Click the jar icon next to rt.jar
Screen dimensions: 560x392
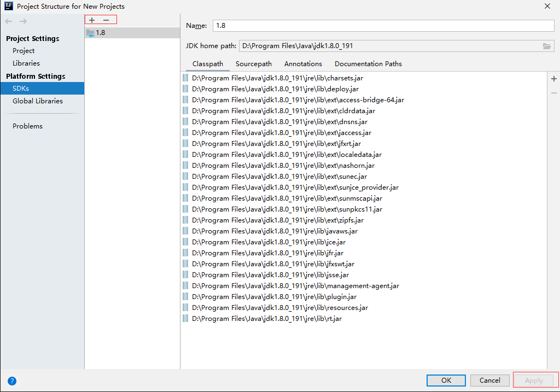185,318
